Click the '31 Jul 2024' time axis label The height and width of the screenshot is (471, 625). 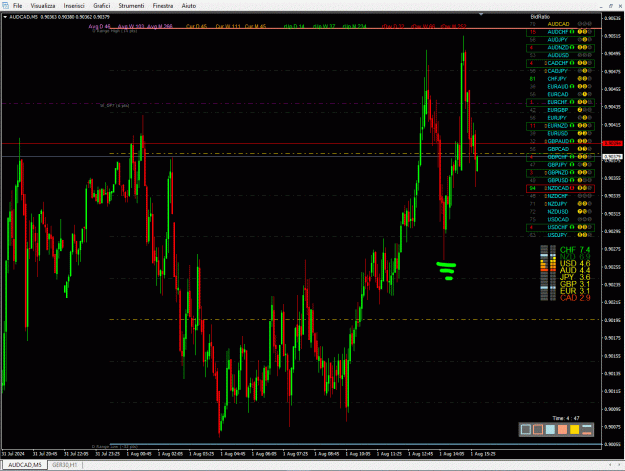pos(13,454)
